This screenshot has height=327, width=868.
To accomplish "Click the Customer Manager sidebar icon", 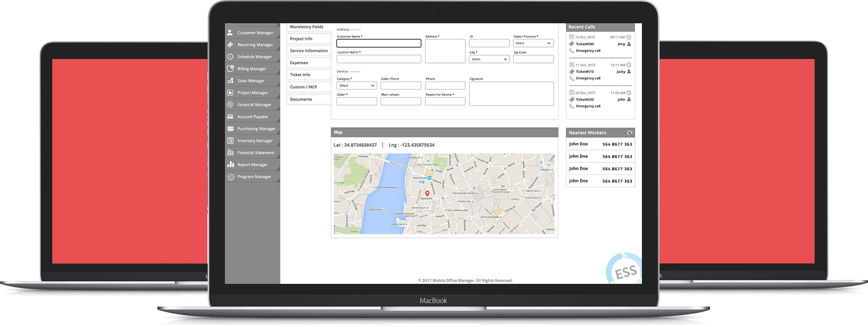I will (230, 33).
